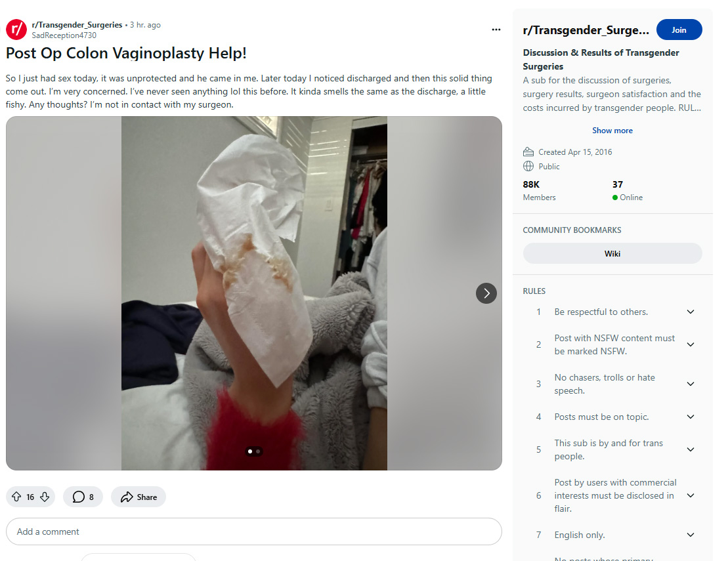The image size is (728, 561).
Task: Open the comments bubble icon
Action: coord(79,497)
